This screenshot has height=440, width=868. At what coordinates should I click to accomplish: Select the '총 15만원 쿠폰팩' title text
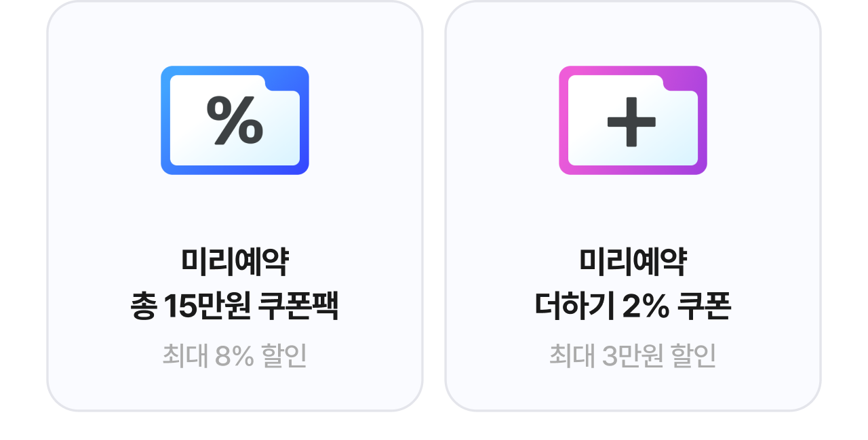[x=235, y=307]
